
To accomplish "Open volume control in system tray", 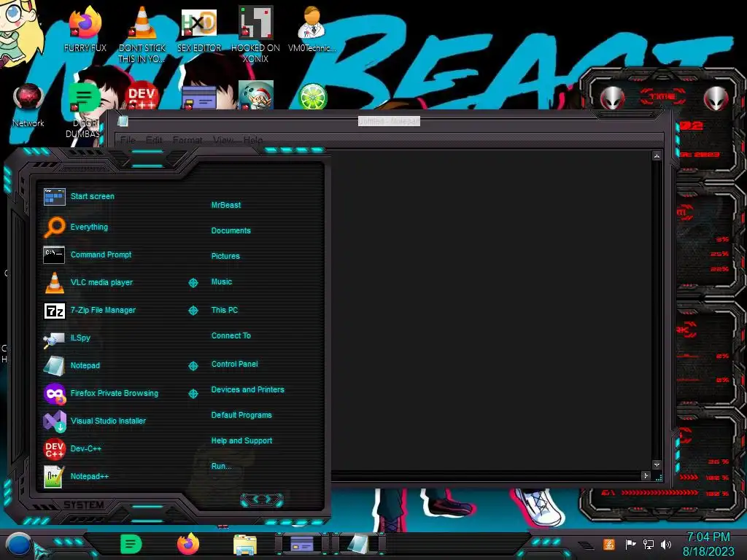I will coord(666,544).
